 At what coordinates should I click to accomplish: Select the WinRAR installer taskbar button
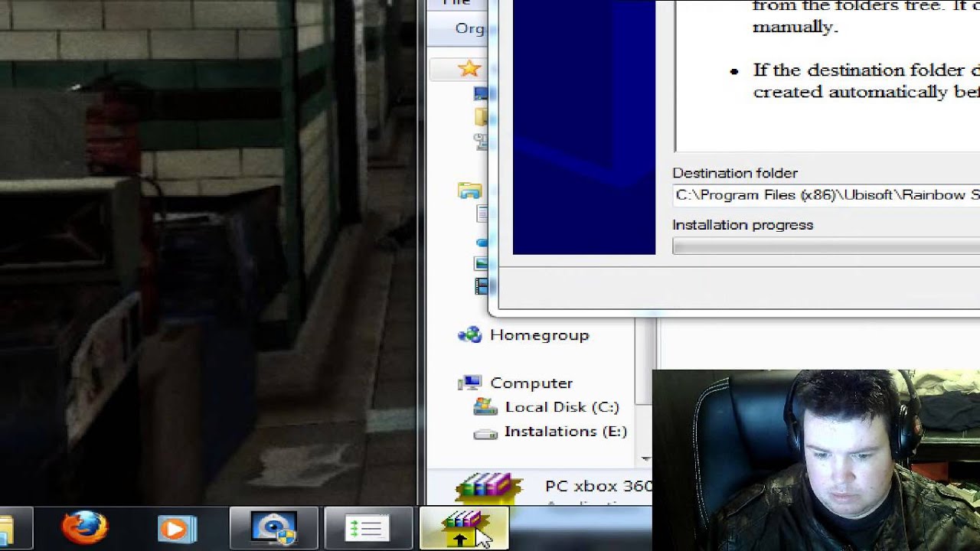[463, 529]
